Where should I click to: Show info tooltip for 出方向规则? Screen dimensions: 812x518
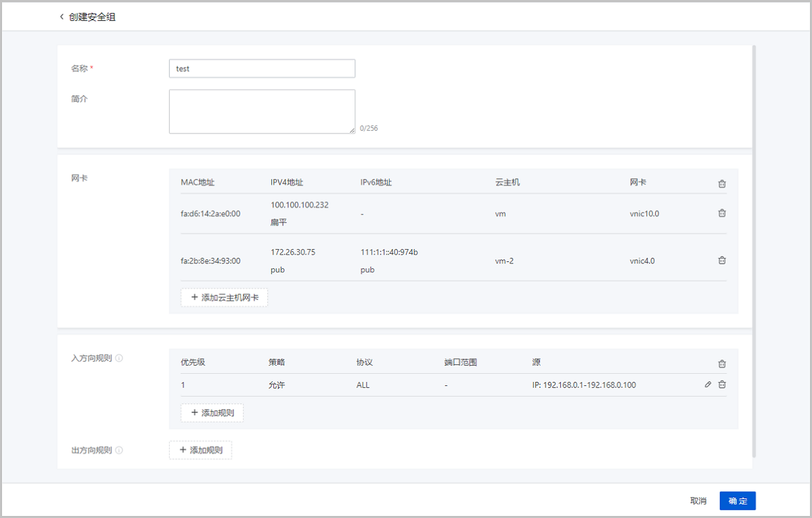coord(119,450)
